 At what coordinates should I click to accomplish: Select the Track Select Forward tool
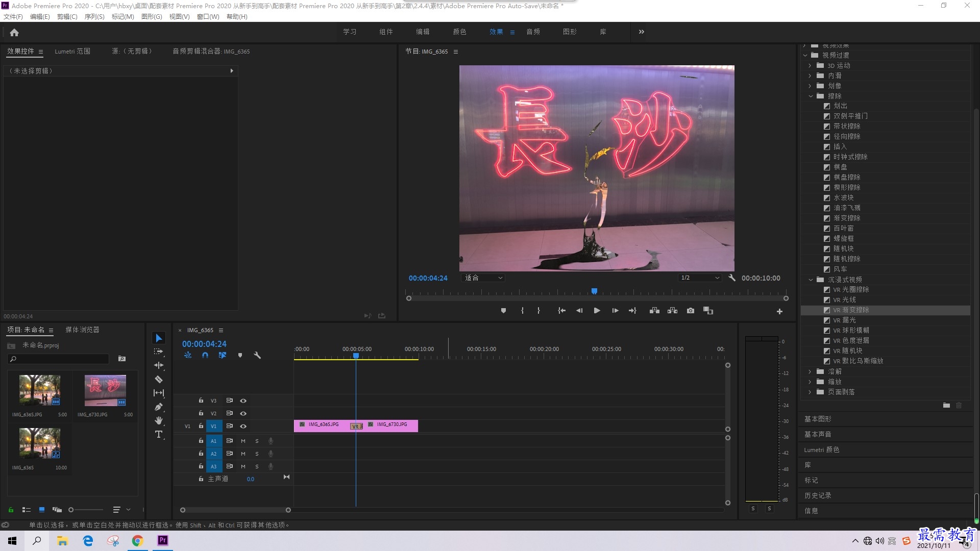(x=159, y=352)
